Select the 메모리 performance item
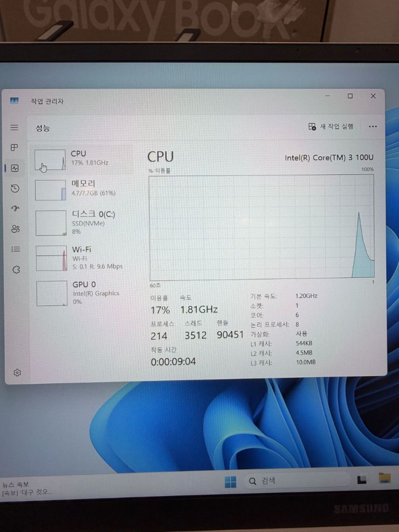 click(x=82, y=190)
